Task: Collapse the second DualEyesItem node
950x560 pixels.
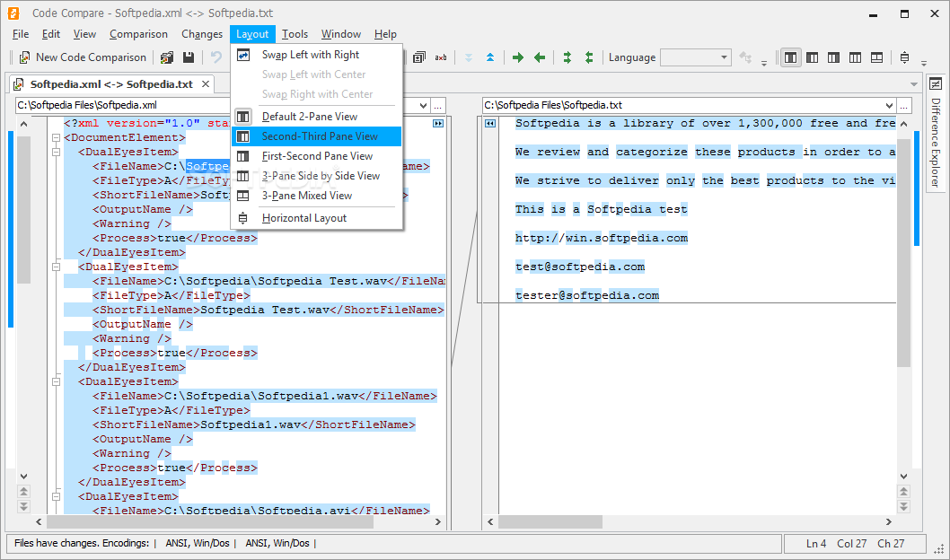Action: 56,267
